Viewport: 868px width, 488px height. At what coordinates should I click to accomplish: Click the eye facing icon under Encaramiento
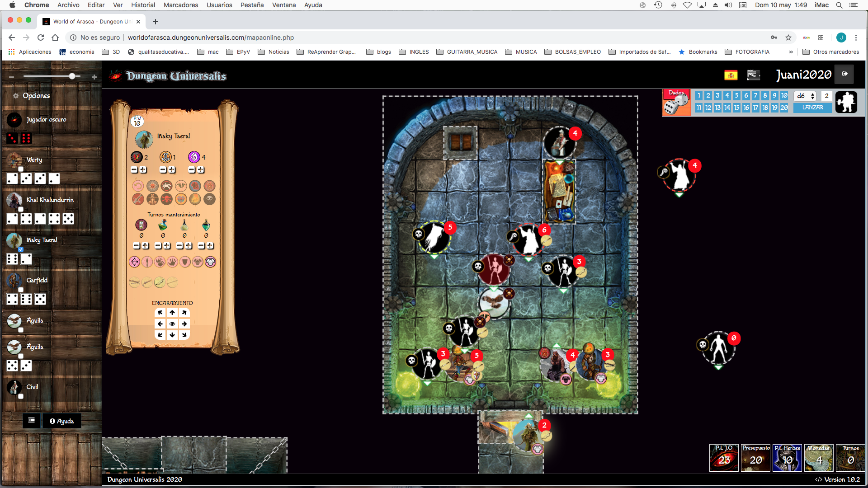[x=172, y=324]
